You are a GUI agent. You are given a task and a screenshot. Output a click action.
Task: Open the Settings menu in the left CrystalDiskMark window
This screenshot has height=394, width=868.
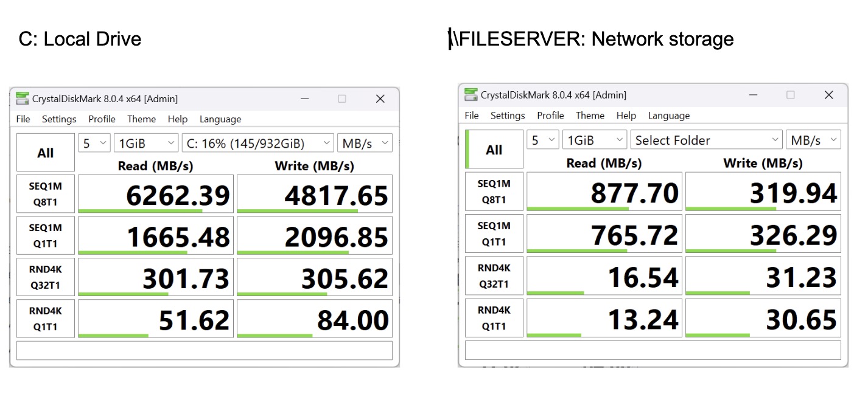[59, 119]
